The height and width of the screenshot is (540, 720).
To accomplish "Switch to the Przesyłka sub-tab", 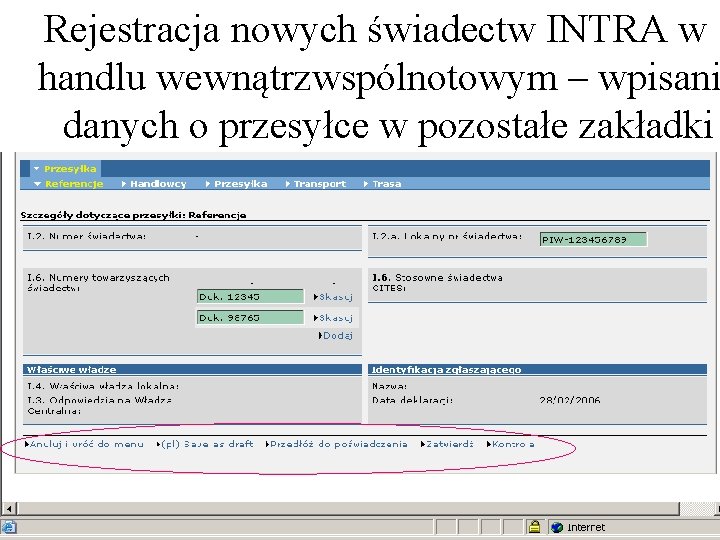I will (x=241, y=184).
